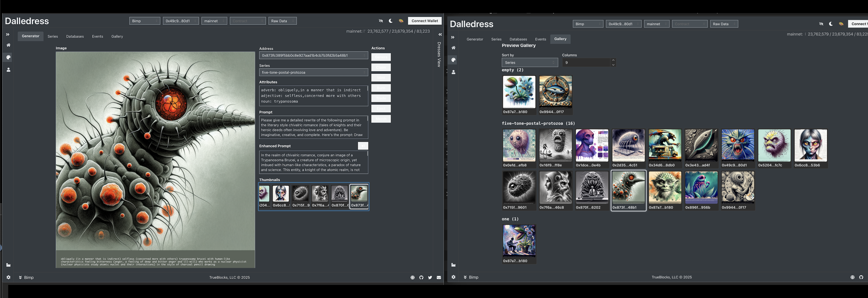Viewport: 868px width, 298px height.
Task: Select the palette icon in the Gallery window sidebar
Action: point(453,60)
